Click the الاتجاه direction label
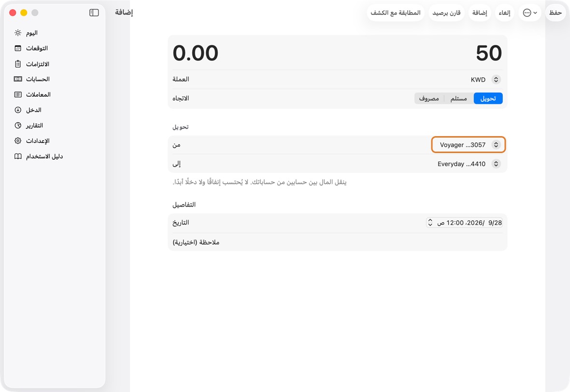This screenshot has width=570, height=392. [x=181, y=98]
